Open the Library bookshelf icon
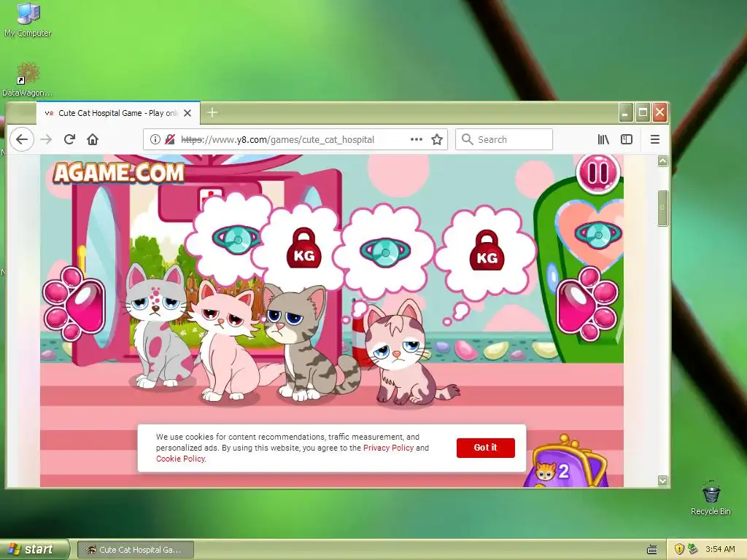Image resolution: width=747 pixels, height=560 pixels. (603, 139)
